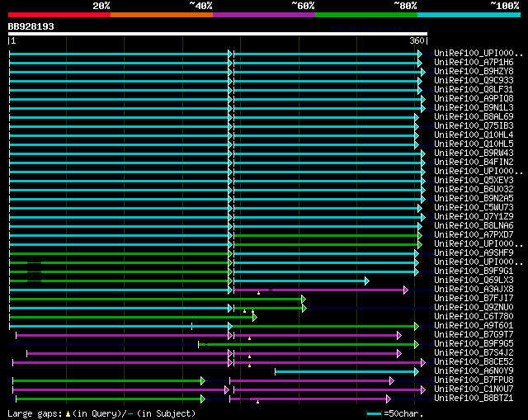Click the UniRef100_C1N0U7 label

pyautogui.click(x=474, y=389)
